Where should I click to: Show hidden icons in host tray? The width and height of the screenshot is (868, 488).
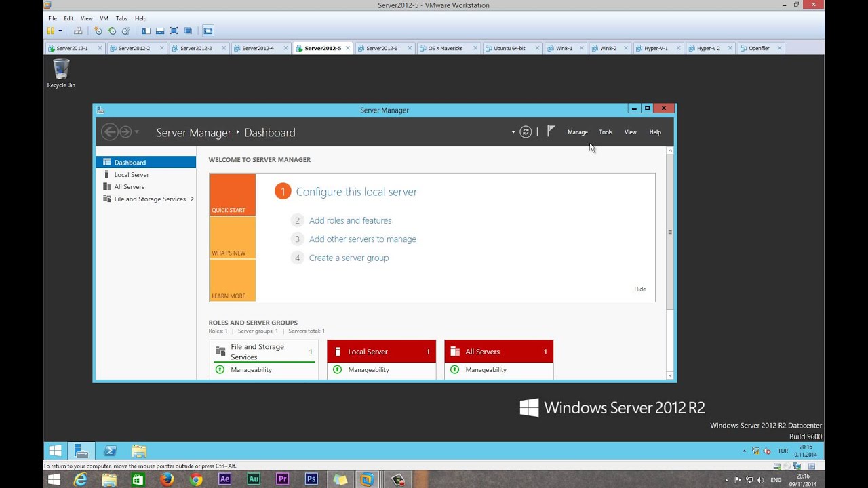click(726, 479)
